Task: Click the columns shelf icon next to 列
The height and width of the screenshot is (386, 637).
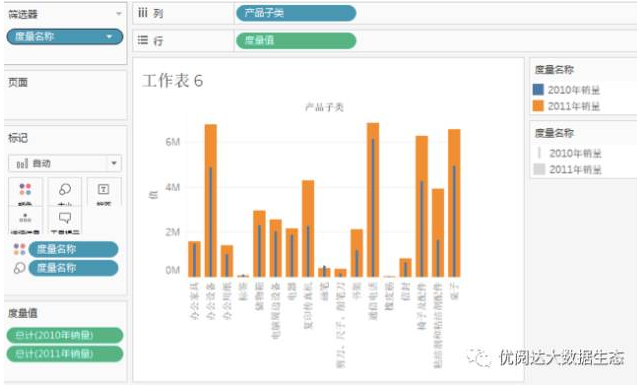Action: point(143,13)
